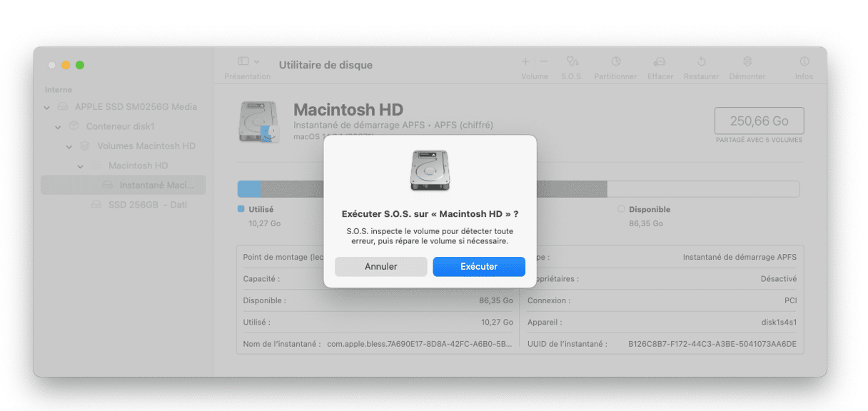This screenshot has width=868, height=411.
Task: Click the "Capacité :" table label
Action: pos(261,279)
